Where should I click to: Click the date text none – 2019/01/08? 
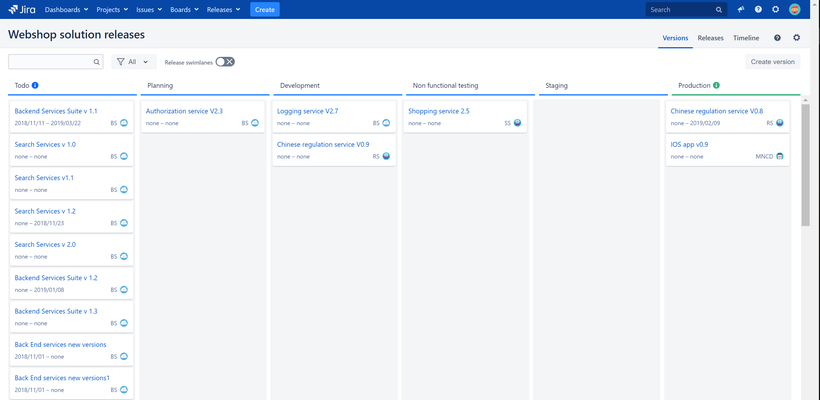(39, 290)
